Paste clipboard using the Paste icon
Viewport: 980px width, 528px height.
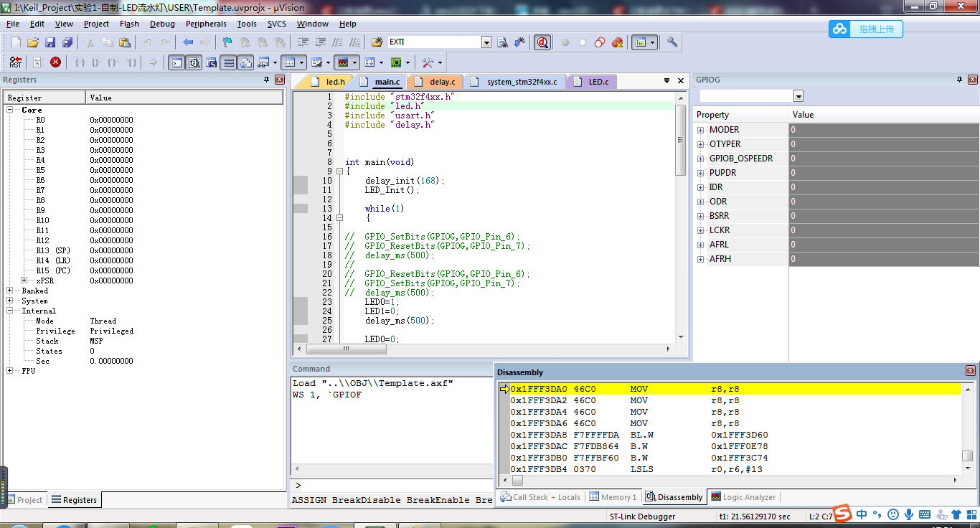(x=125, y=42)
